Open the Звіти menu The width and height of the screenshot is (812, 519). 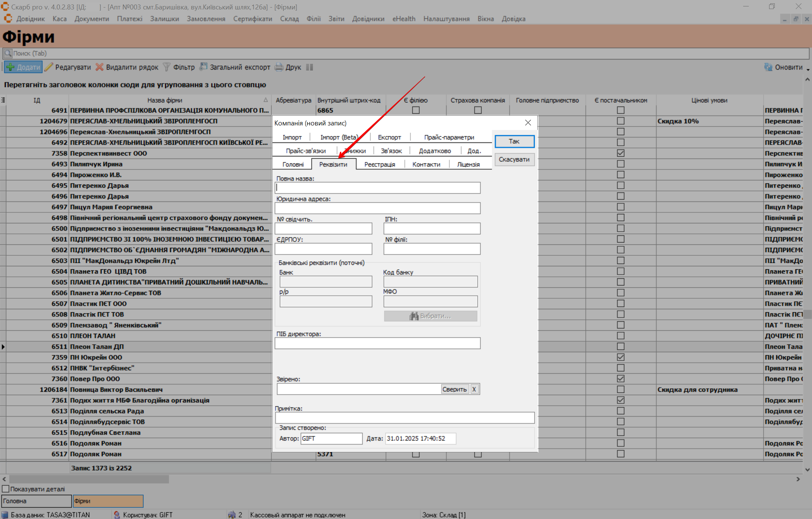point(336,19)
